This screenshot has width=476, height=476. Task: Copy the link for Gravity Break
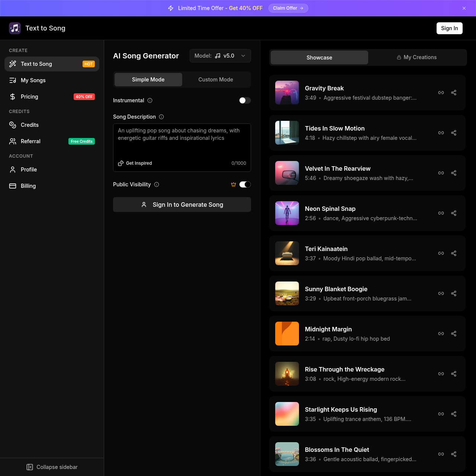point(441,93)
